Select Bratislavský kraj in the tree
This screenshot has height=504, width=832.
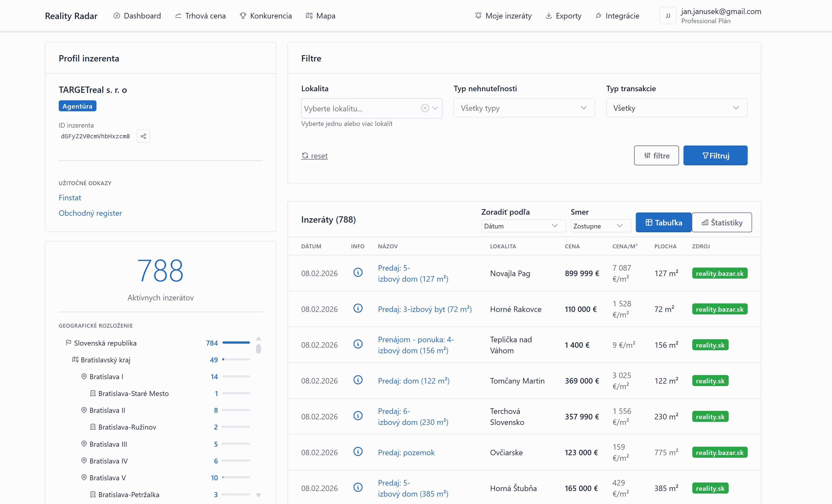105,360
